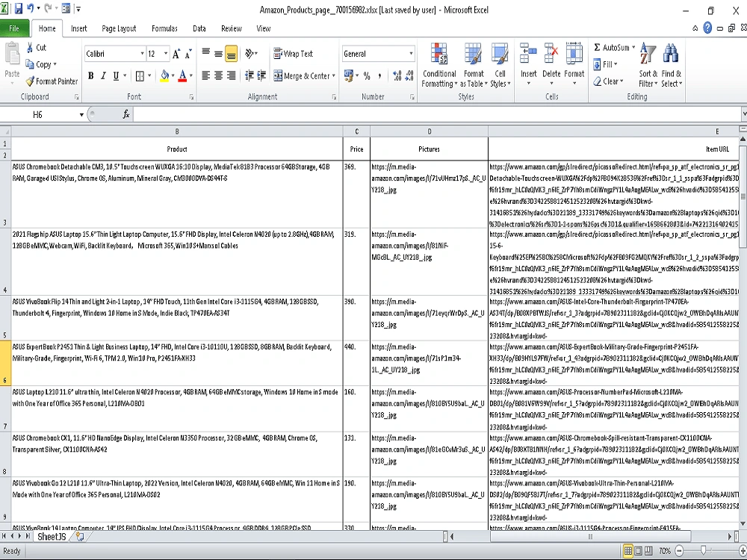Open the General number format dropdown
The height and width of the screenshot is (560, 747).
411,54
